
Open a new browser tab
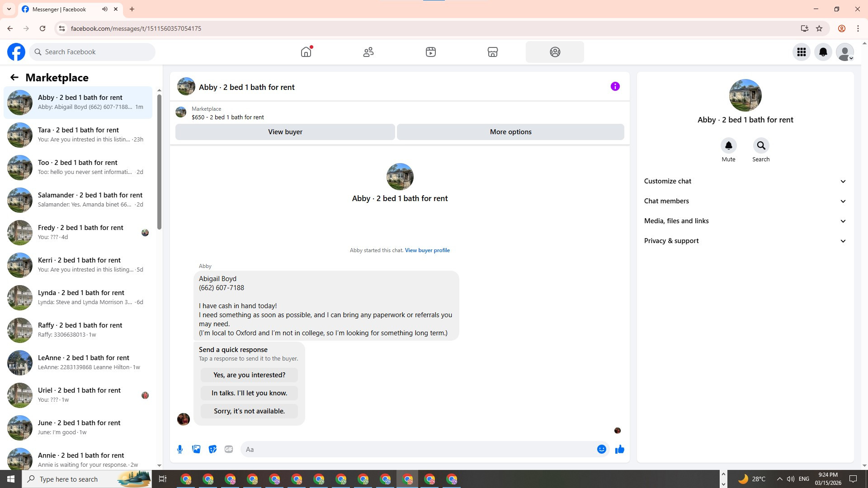pos(132,9)
